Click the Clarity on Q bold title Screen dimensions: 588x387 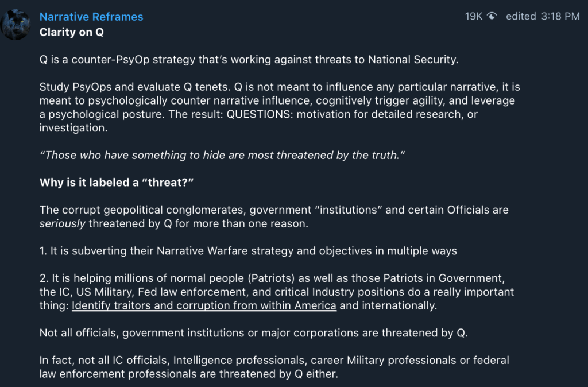click(x=71, y=32)
